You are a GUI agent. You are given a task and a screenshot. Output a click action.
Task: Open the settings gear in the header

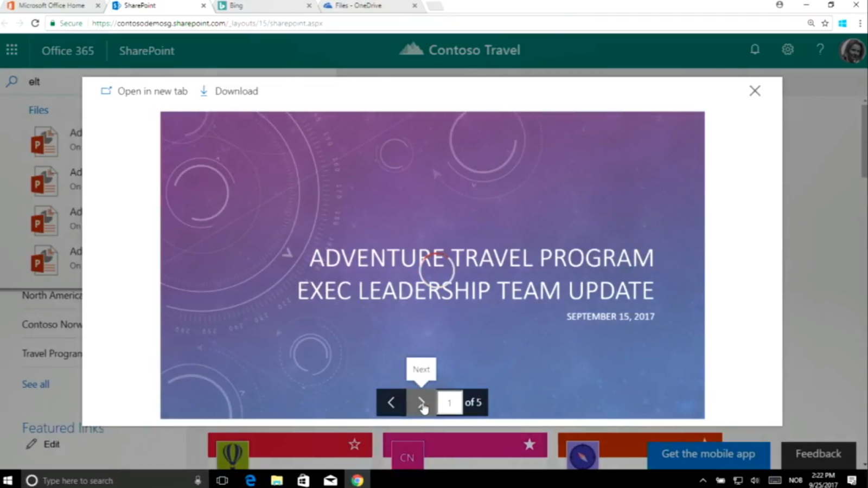pos(788,50)
